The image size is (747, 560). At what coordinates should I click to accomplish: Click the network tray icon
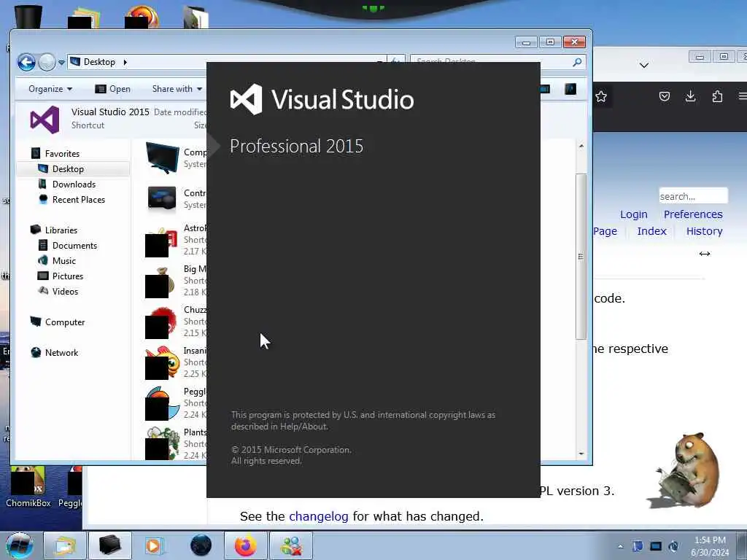coord(656,546)
